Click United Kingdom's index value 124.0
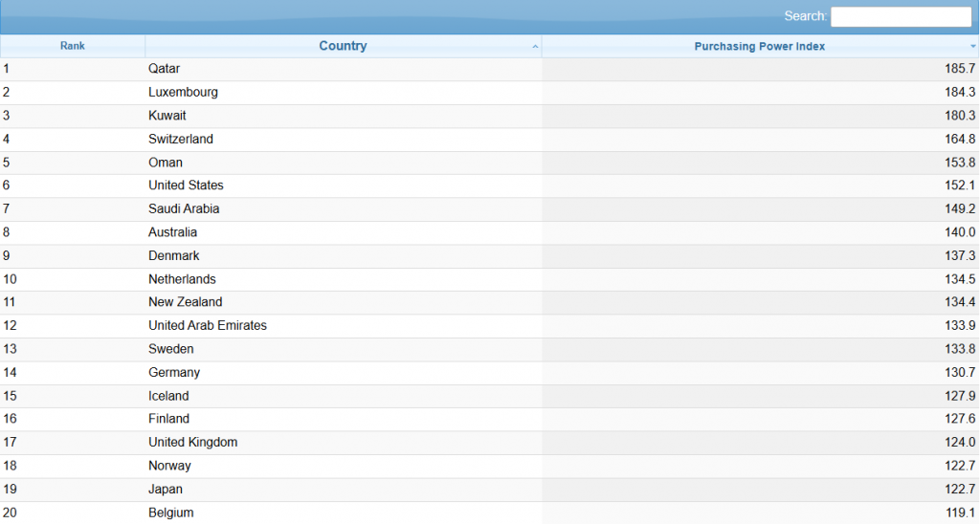 pyautogui.click(x=960, y=442)
